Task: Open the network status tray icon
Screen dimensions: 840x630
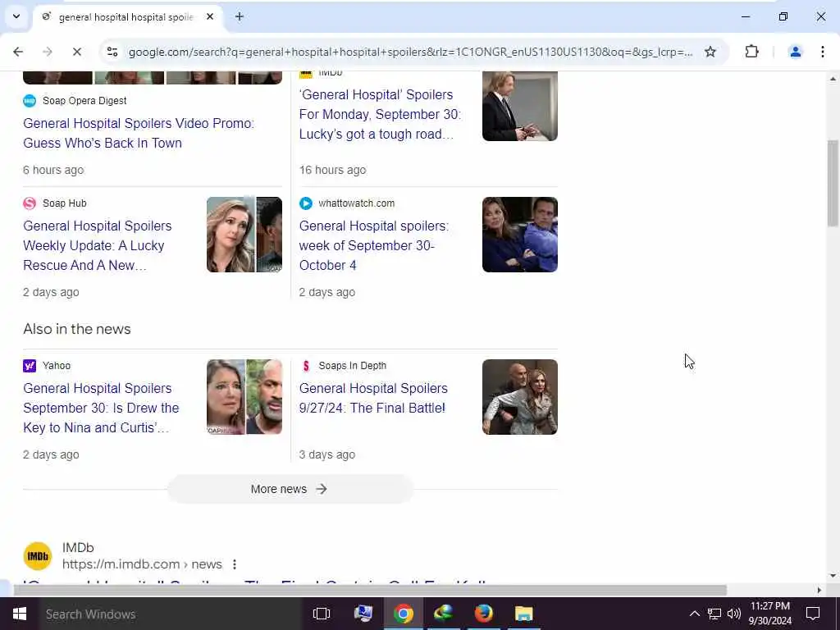Action: [714, 614]
